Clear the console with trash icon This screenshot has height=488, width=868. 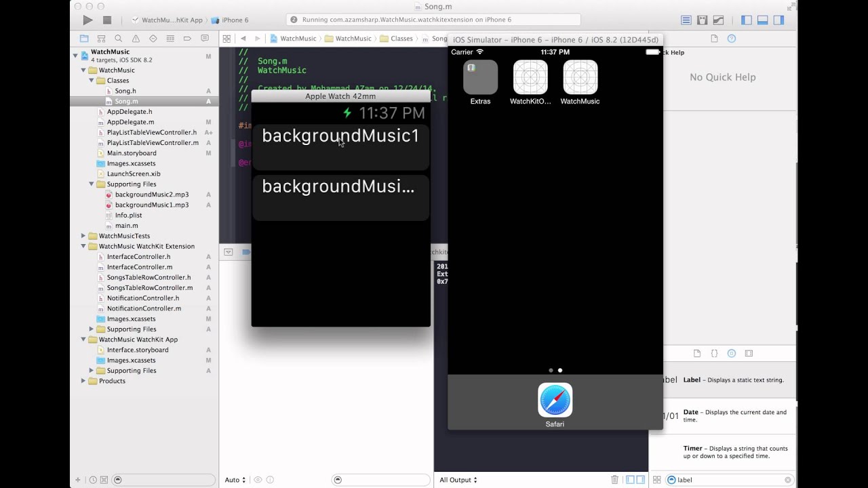coord(614,480)
